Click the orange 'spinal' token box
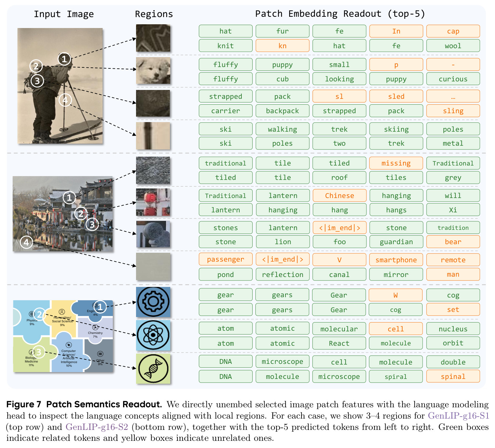 453,377
